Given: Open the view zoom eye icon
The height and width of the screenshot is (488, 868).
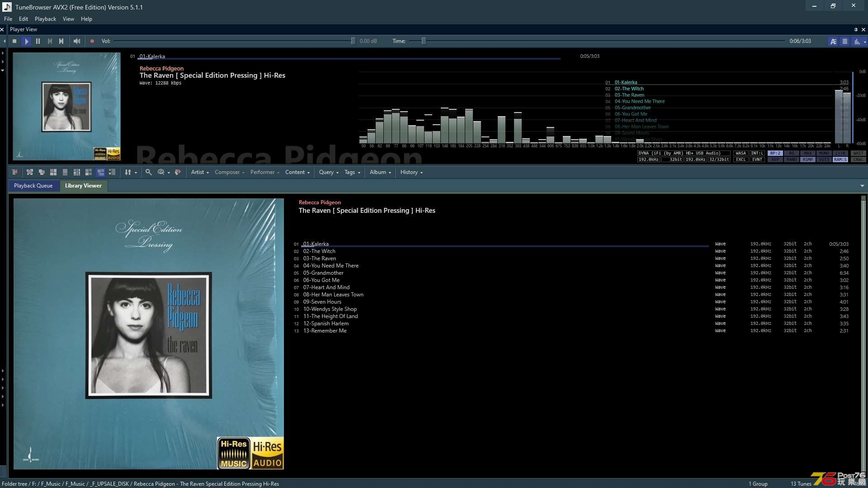Looking at the screenshot, I should 161,172.
